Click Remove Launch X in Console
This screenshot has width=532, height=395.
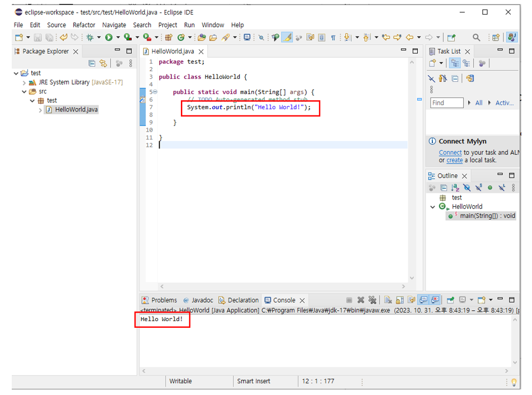pos(361,300)
